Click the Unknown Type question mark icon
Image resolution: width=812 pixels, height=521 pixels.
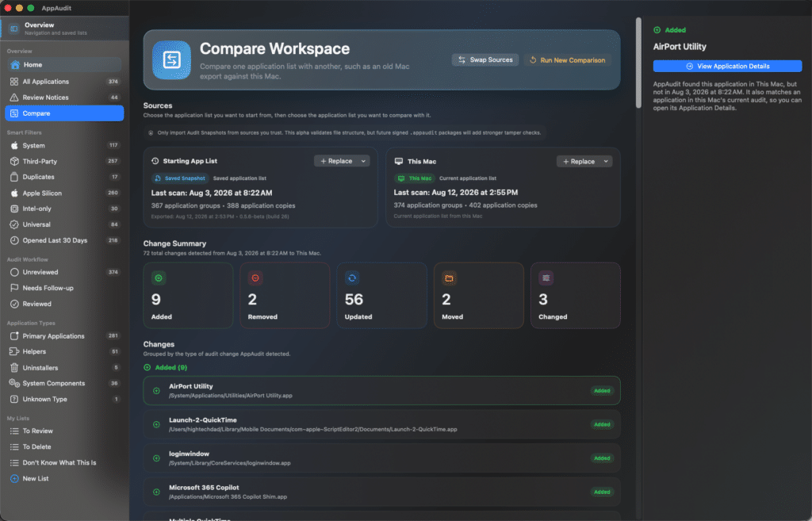14,400
